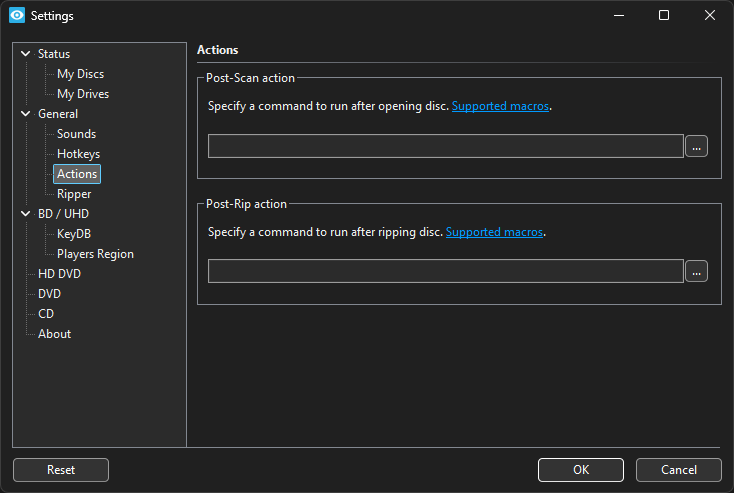
Task: Browse for Post-Scan command with ellipsis button
Action: [x=696, y=146]
